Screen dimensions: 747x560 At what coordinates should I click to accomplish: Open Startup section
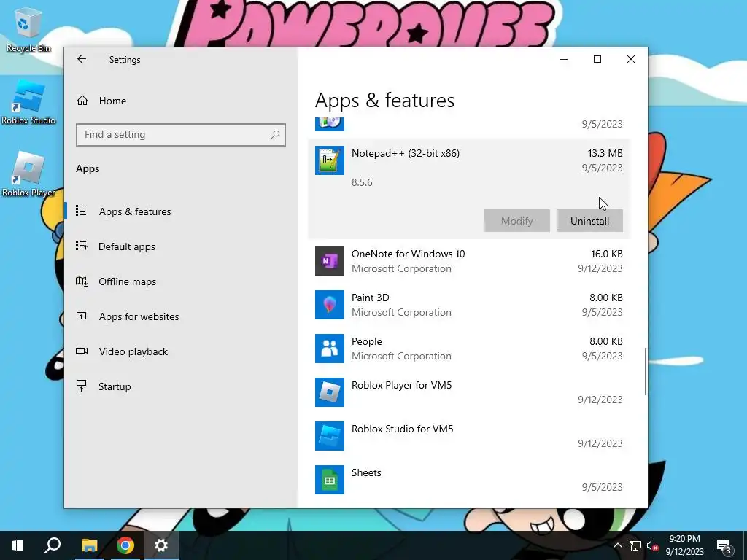[181, 386]
